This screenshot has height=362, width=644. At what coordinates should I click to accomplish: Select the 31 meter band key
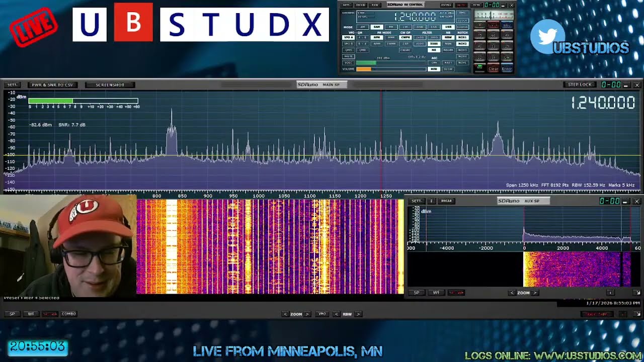click(493, 46)
